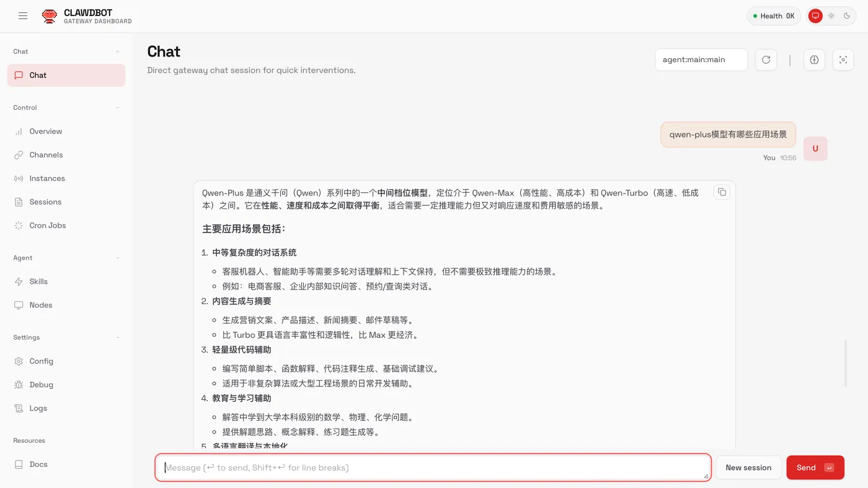Screen dimensions: 868x488
Task: Click the chat history vertical scrollbar
Action: click(x=845, y=363)
